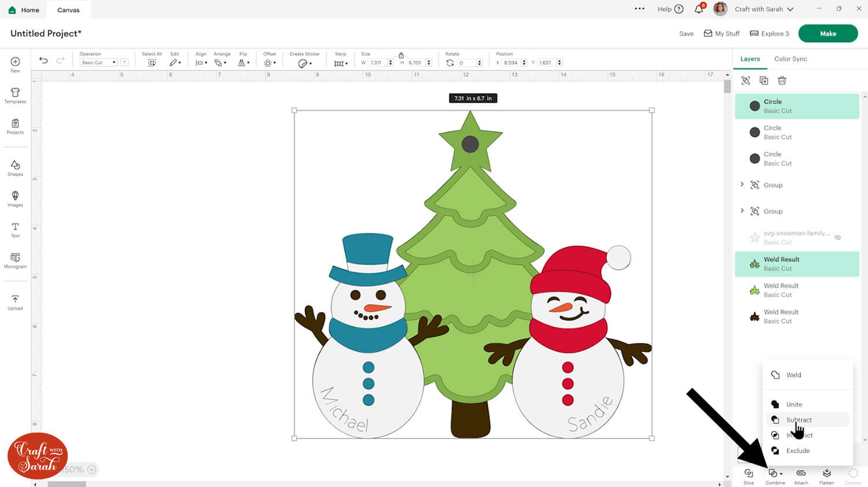The height and width of the screenshot is (487, 868).
Task: Click the green Make button
Action: [827, 34]
